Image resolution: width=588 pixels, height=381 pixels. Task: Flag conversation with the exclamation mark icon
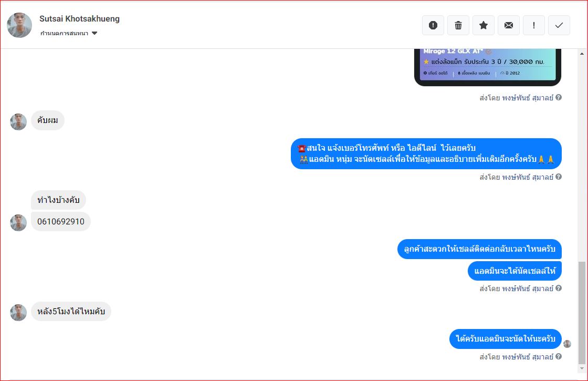click(x=533, y=25)
